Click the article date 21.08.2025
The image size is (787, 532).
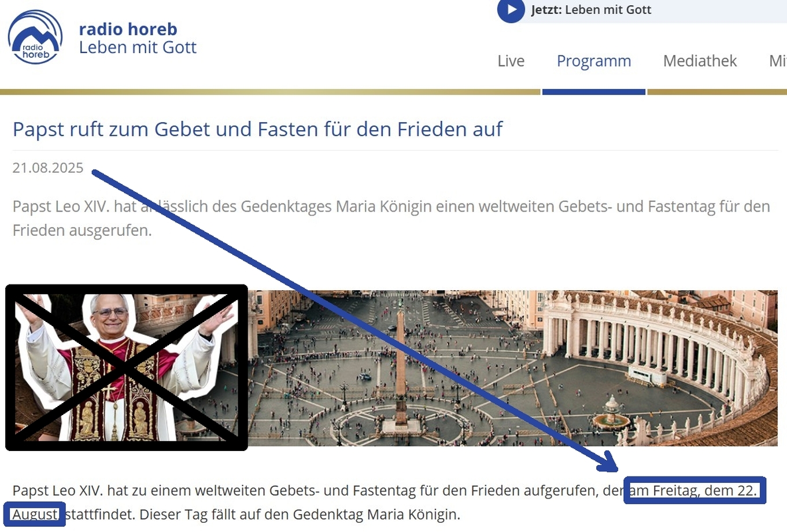[48, 168]
